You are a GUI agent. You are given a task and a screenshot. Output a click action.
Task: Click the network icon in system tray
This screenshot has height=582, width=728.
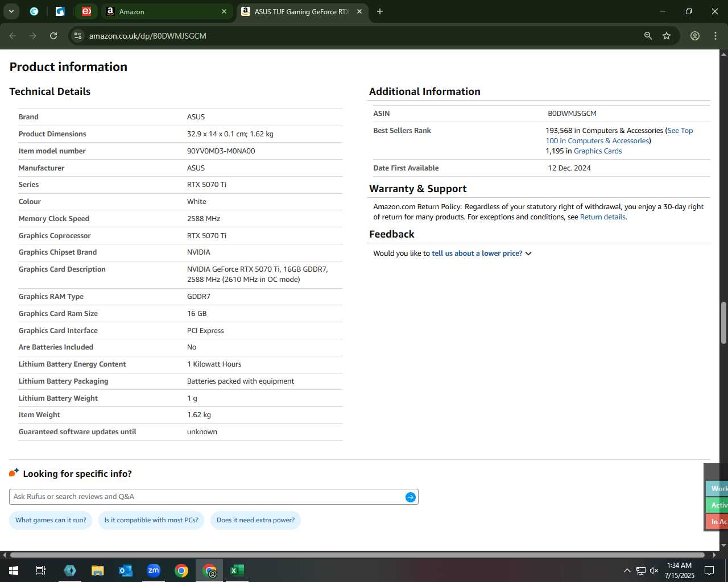coord(641,571)
